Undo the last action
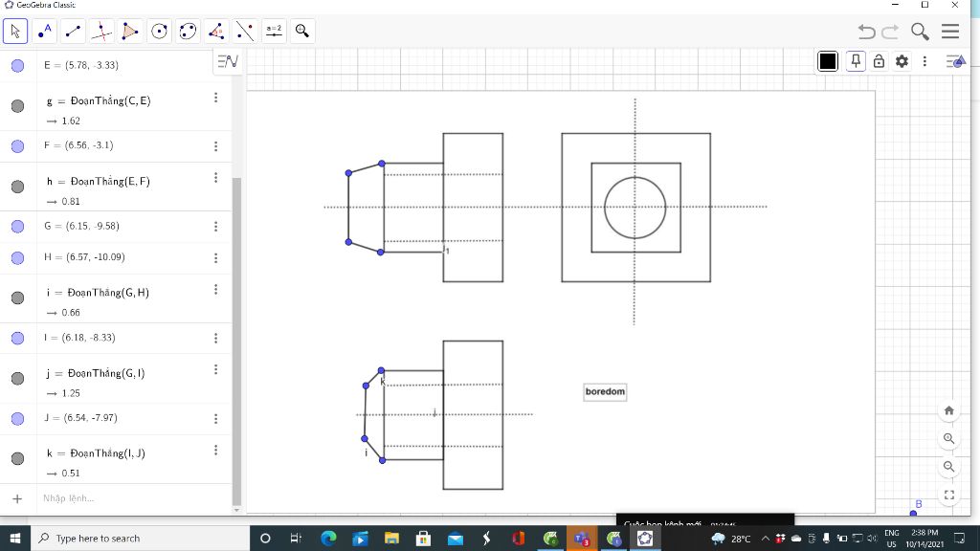 pyautogui.click(x=866, y=32)
